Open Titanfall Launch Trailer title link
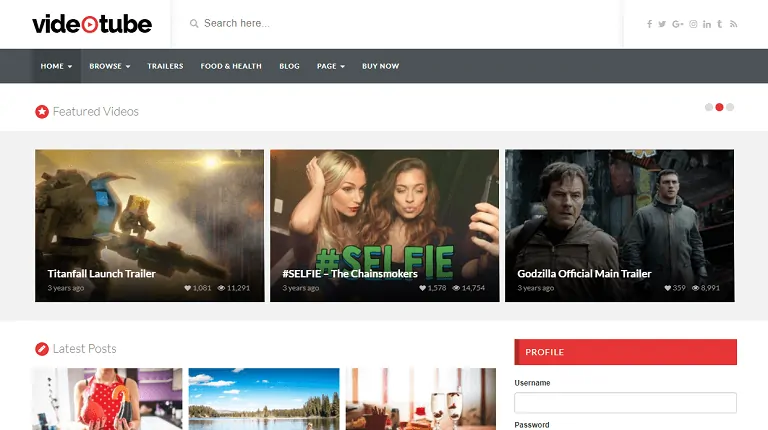The width and height of the screenshot is (768, 430). click(101, 274)
